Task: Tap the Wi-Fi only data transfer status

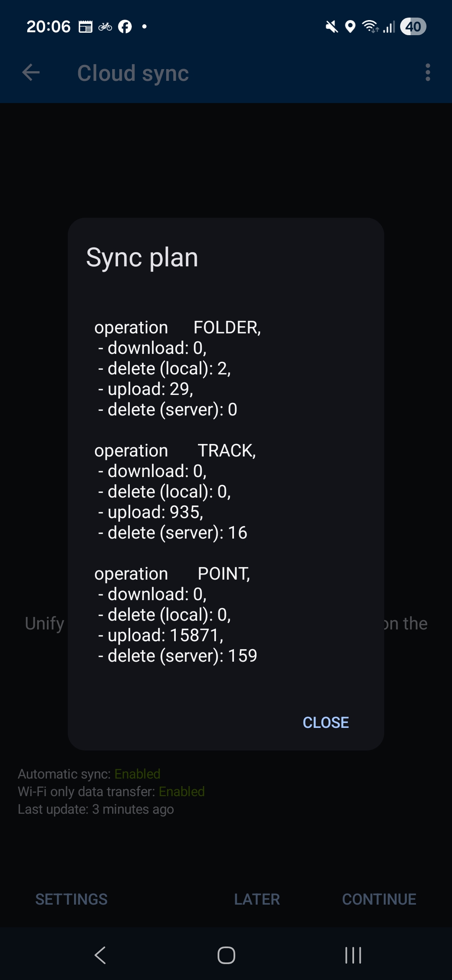Action: tap(182, 792)
